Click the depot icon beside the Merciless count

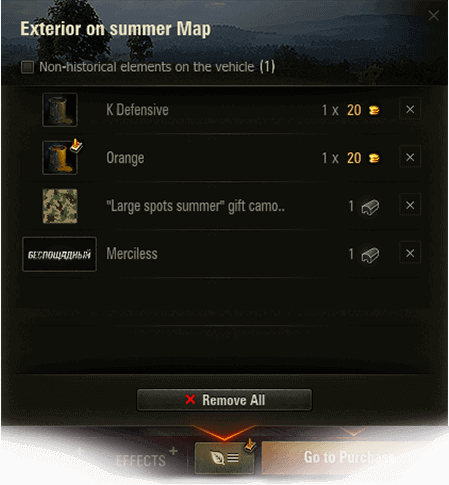tap(370, 255)
